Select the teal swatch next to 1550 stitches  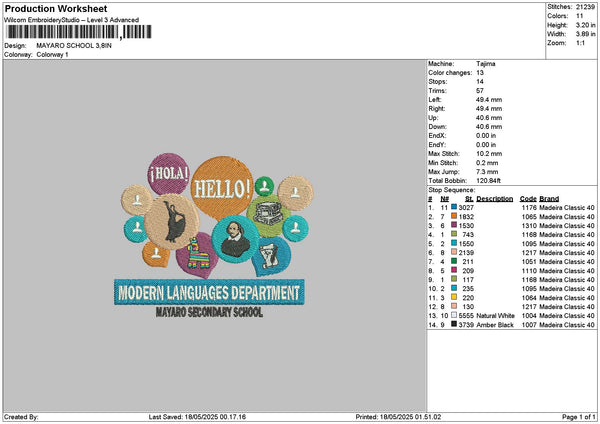click(x=454, y=243)
